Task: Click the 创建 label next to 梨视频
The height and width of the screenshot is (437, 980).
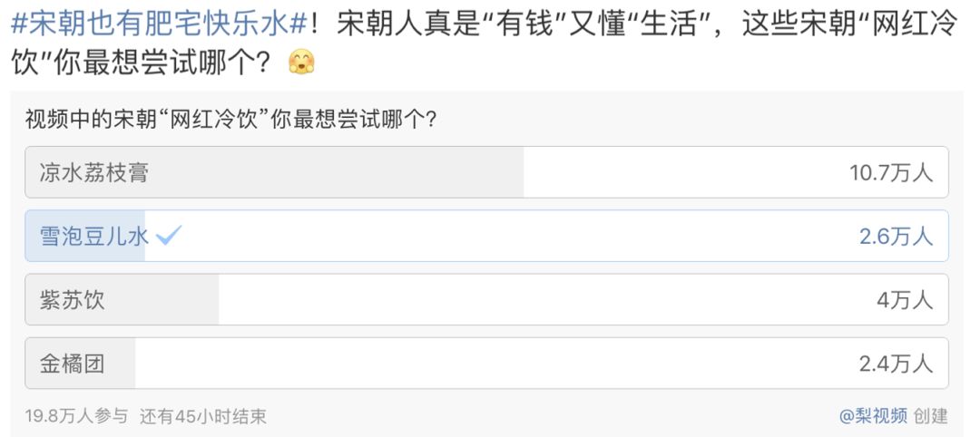Action: pos(931,416)
